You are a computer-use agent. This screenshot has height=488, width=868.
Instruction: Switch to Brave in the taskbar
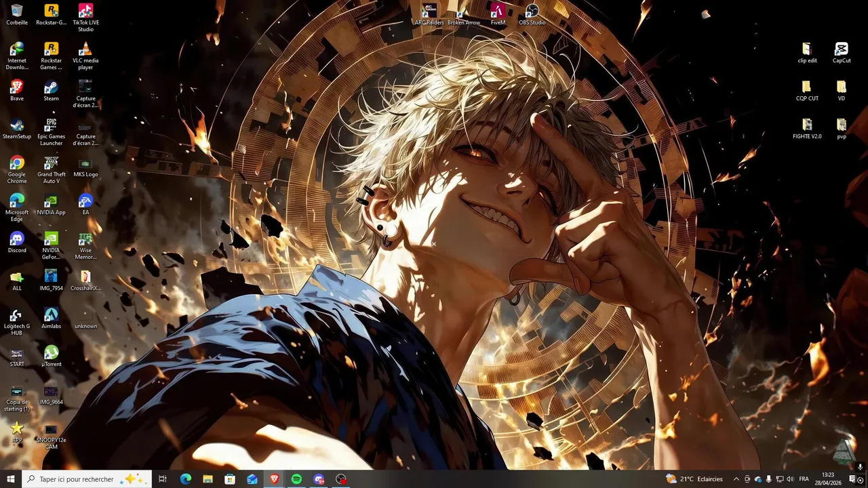(275, 479)
